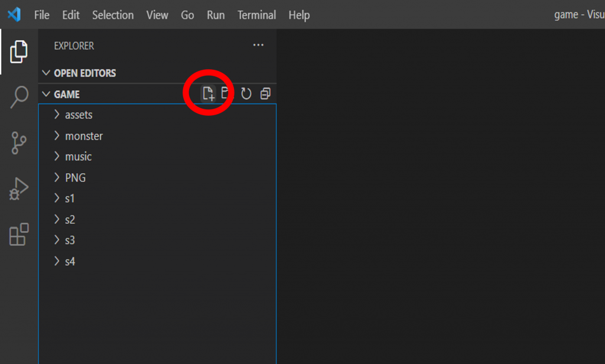
Task: Open Explorer more actions ellipsis
Action: pos(258,45)
